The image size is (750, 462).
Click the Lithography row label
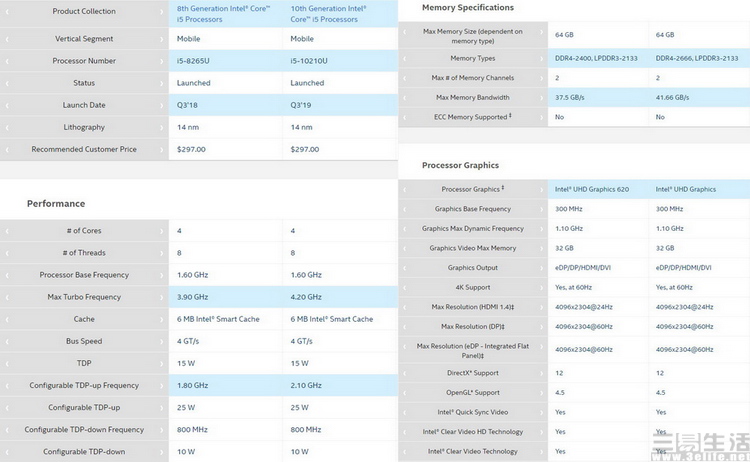click(84, 127)
